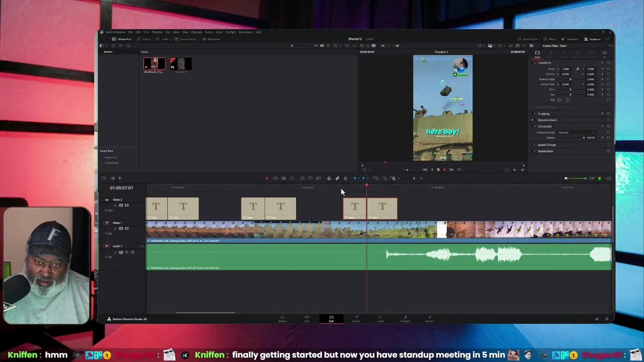This screenshot has width=644, height=362.
Task: Toggle timeline Position Lock icon
Action: coord(345,178)
